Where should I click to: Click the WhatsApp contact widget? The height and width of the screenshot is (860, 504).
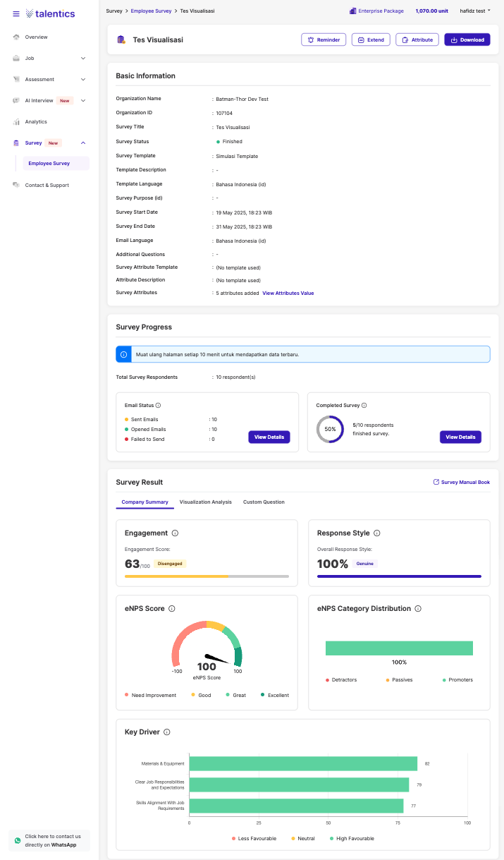point(49,840)
